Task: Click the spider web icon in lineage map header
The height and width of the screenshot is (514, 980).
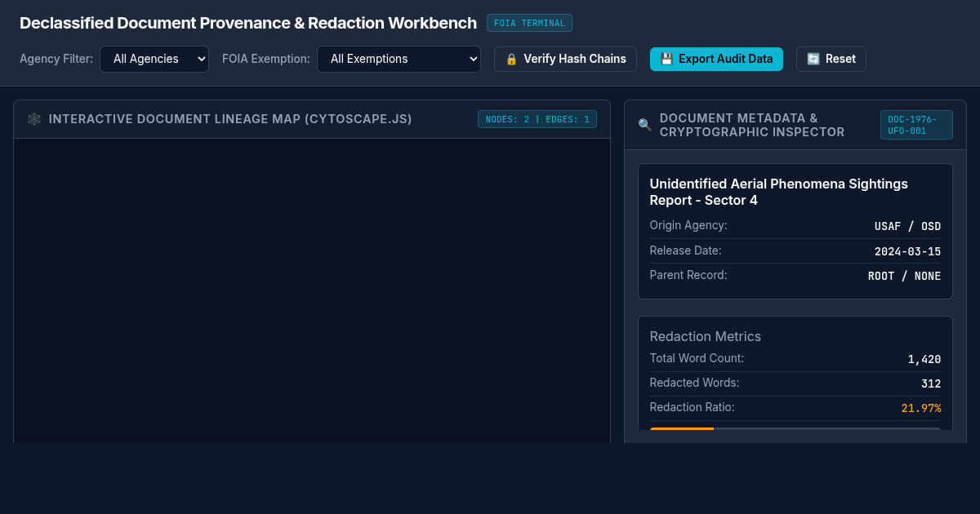Action: [x=34, y=119]
